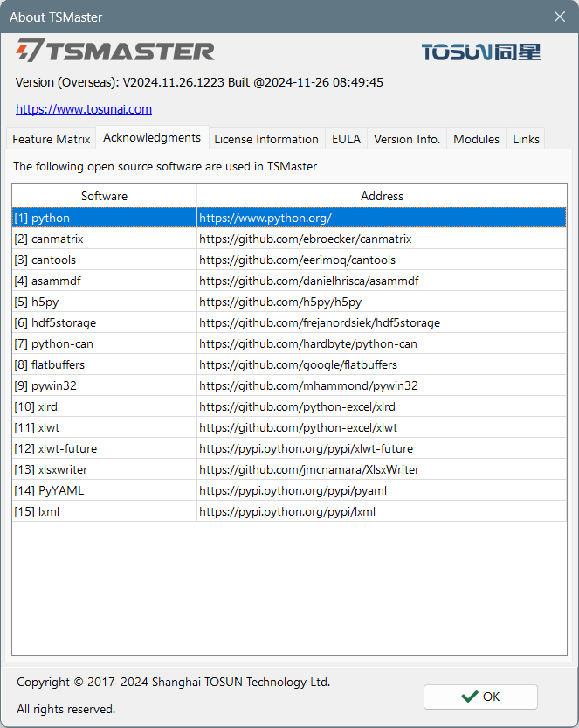Click the Version (Overseas) build text
Image resolution: width=579 pixels, height=728 pixels.
coord(199,83)
